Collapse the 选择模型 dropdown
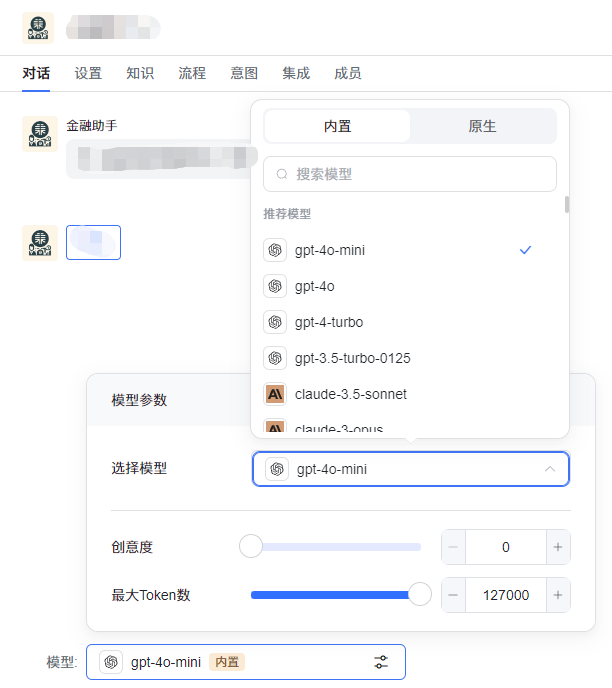Screen dimensions: 612x688 (x=411, y=469)
